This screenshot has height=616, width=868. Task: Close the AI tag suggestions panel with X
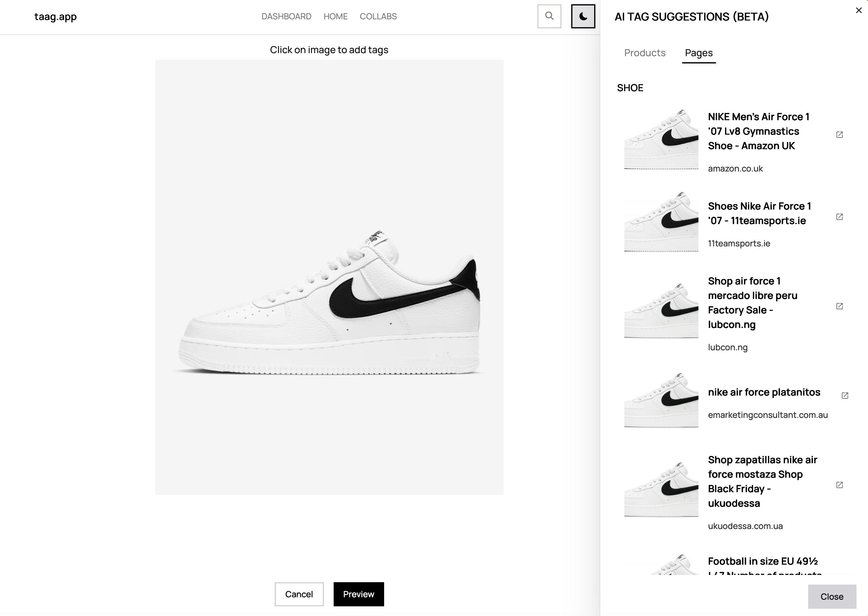[x=859, y=10]
